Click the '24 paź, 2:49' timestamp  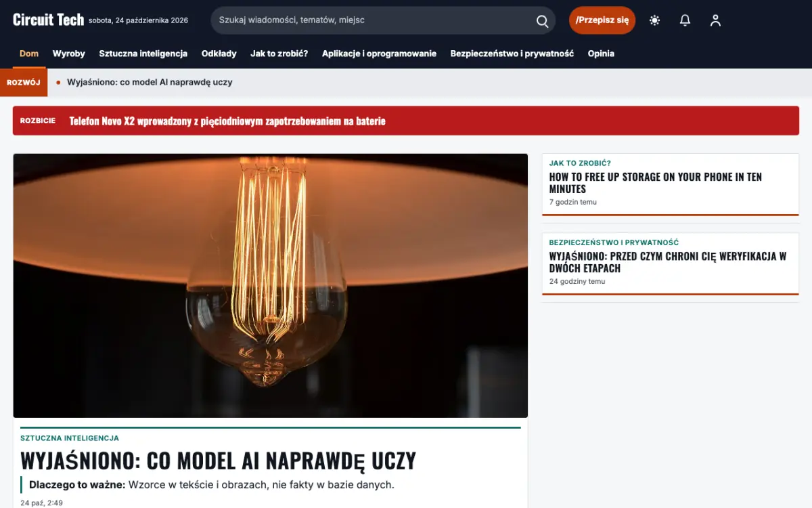[x=41, y=503]
